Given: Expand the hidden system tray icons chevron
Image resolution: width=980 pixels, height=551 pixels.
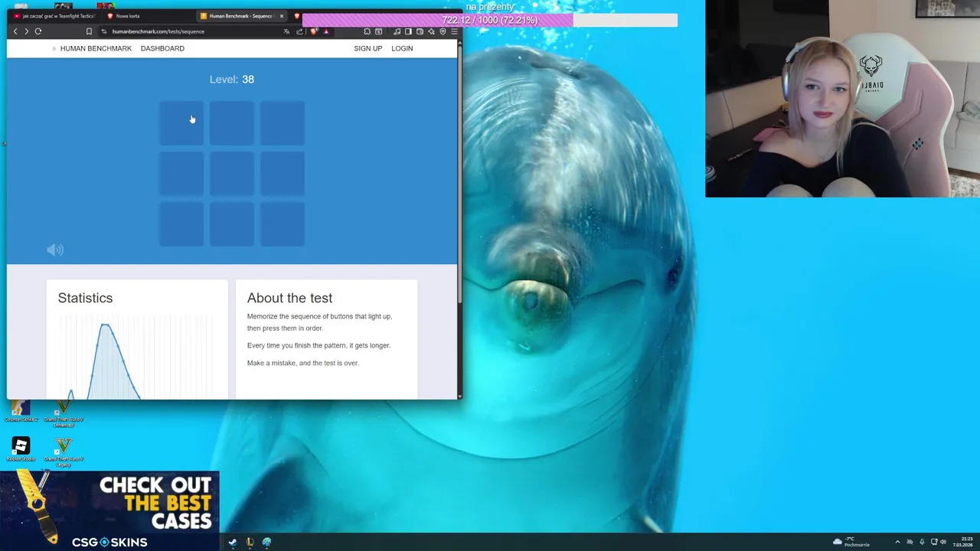Looking at the screenshot, I should [x=897, y=542].
